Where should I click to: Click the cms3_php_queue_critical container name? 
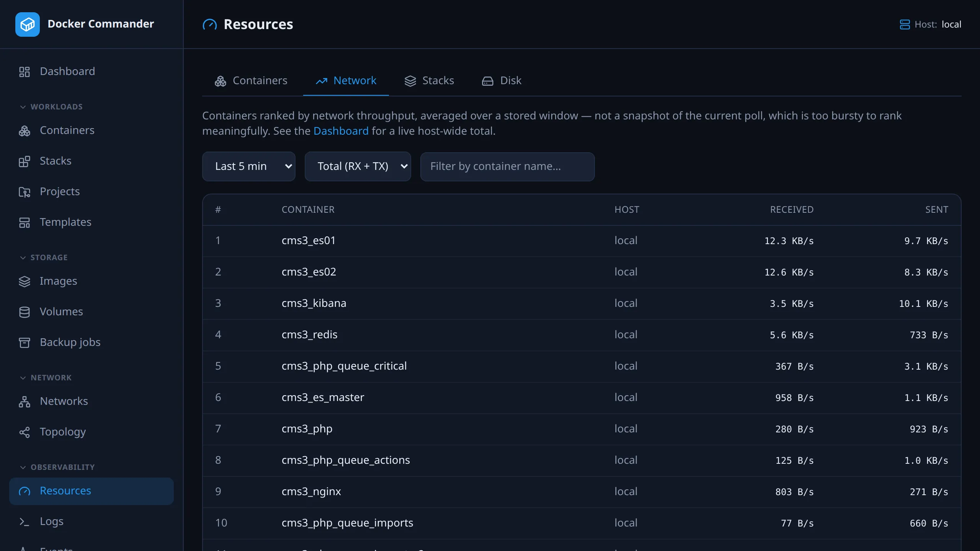(x=344, y=366)
